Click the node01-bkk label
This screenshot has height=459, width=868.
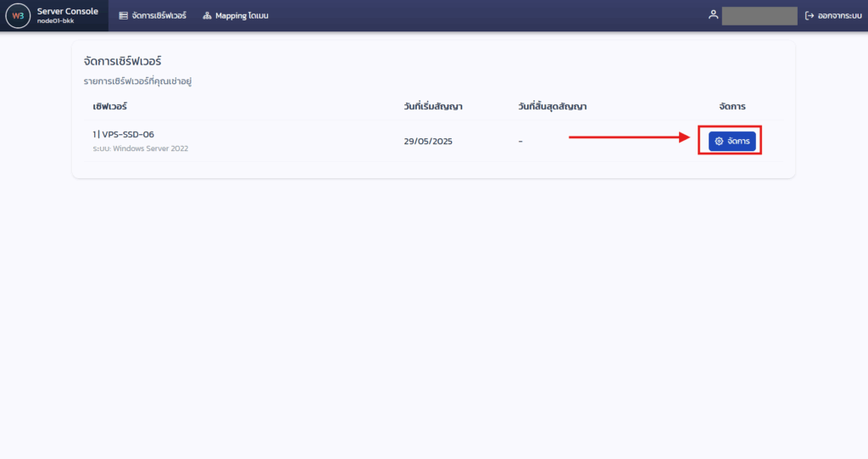(x=55, y=21)
